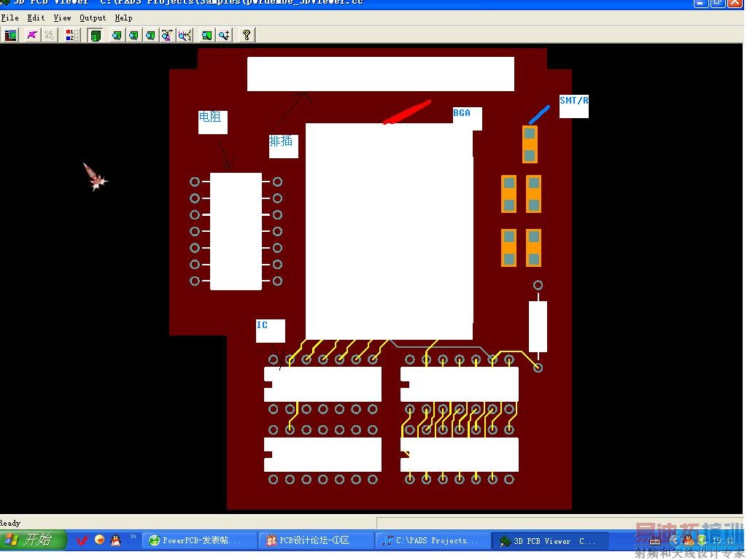This screenshot has height=560, width=747.
Task: Activate the 3D PCB Viewer taskbar button
Action: tap(550, 540)
